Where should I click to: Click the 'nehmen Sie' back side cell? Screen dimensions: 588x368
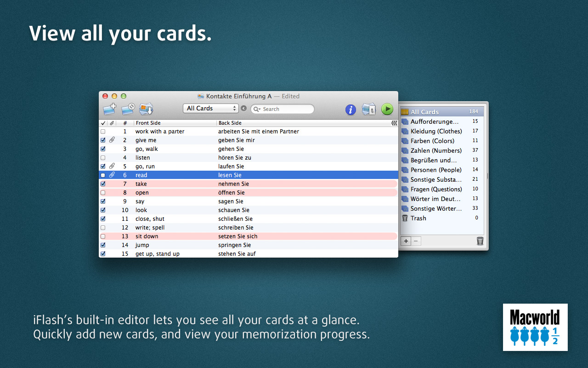pos(233,184)
